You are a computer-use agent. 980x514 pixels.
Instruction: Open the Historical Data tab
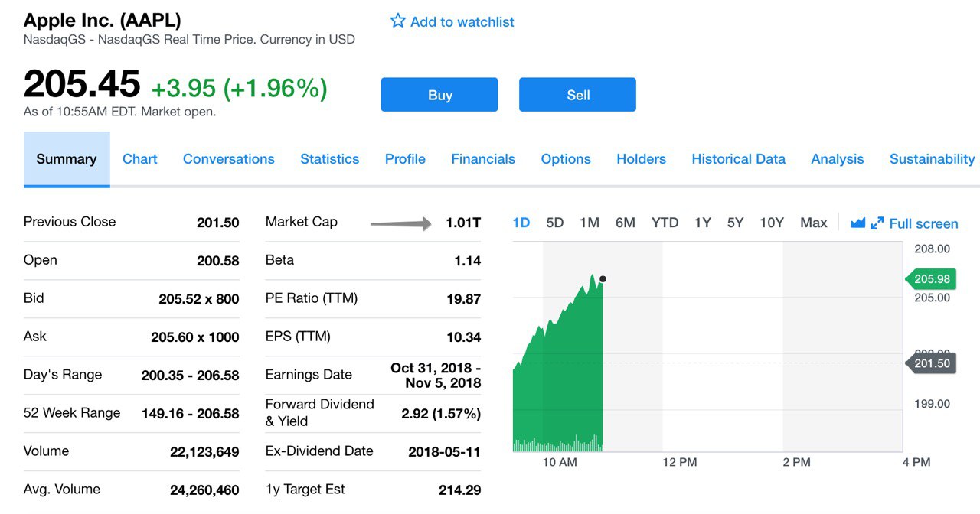pyautogui.click(x=739, y=159)
